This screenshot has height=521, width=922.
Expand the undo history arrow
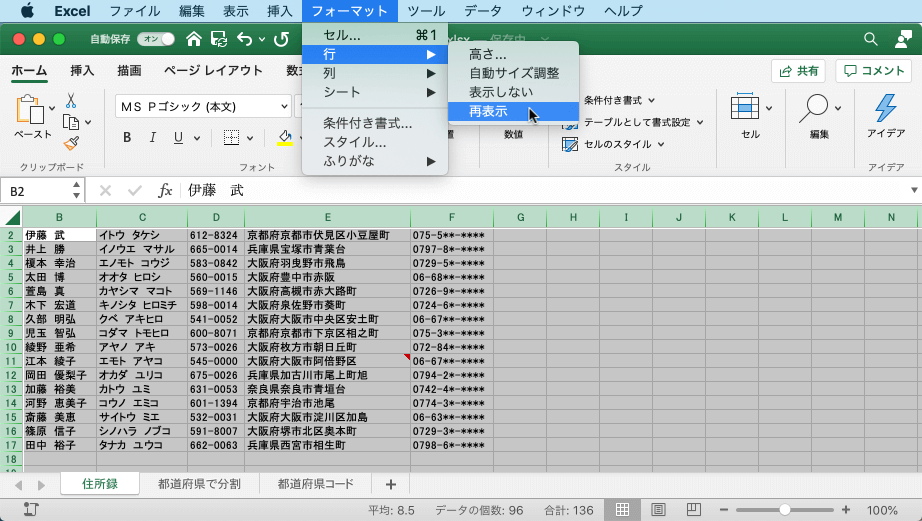click(262, 39)
